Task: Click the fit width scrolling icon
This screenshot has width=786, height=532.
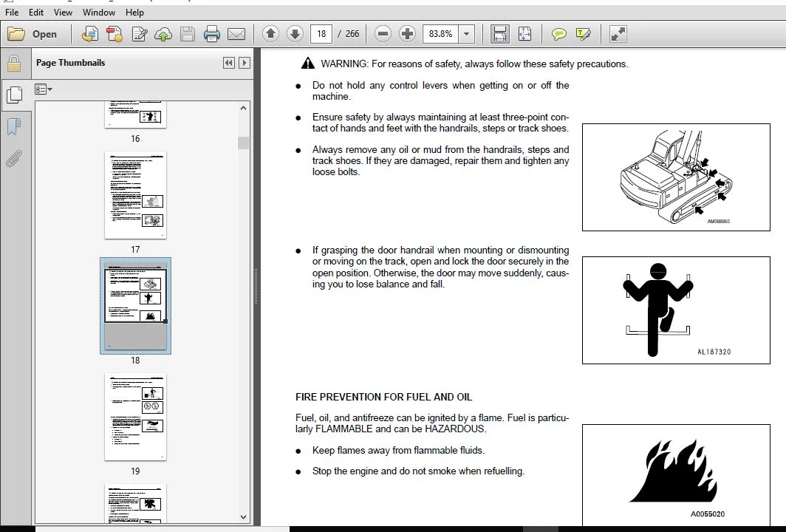Action: [500, 34]
